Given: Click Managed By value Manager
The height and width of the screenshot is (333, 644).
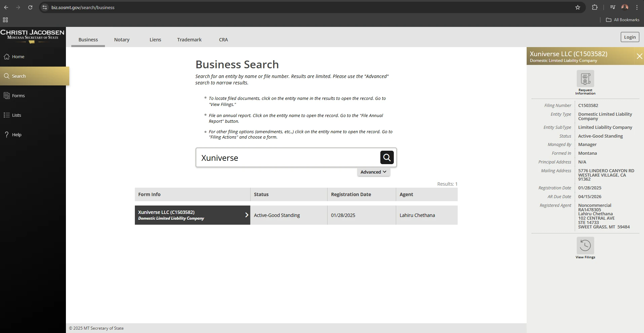Looking at the screenshot, I should [587, 144].
